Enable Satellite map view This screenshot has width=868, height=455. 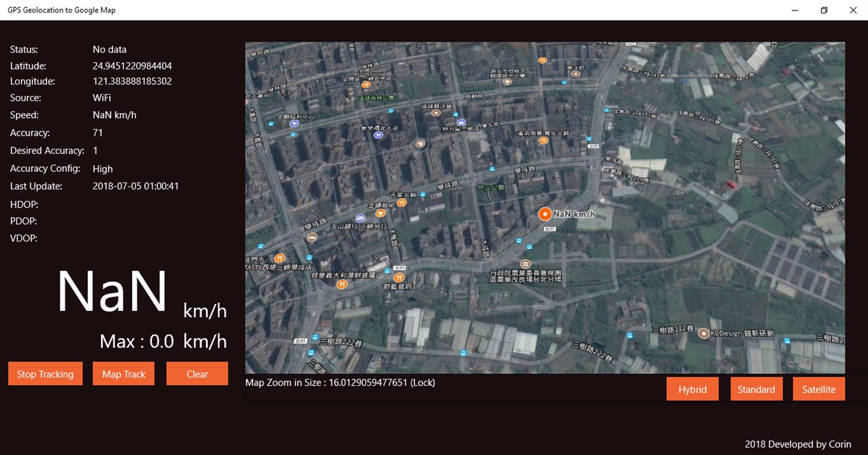(x=818, y=389)
